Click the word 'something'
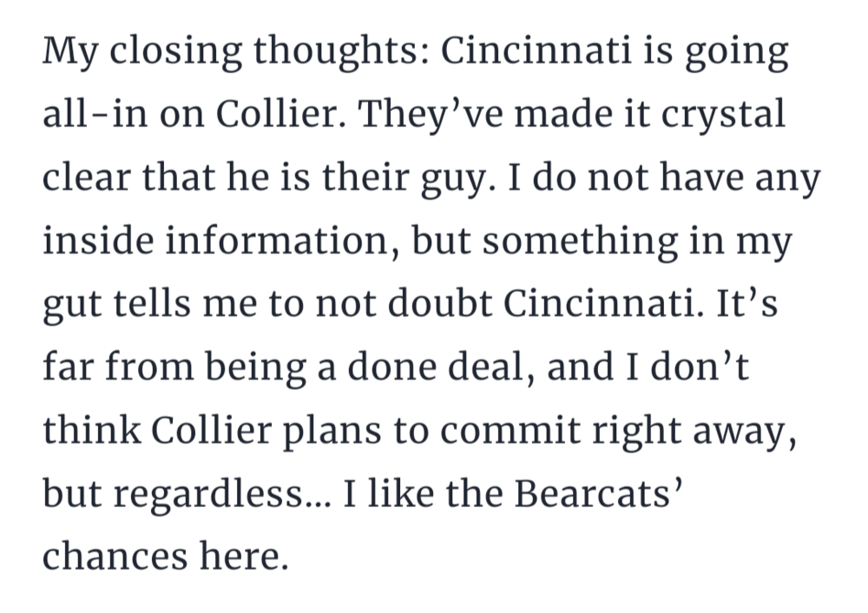This screenshot has height=613, width=868. pos(580,242)
